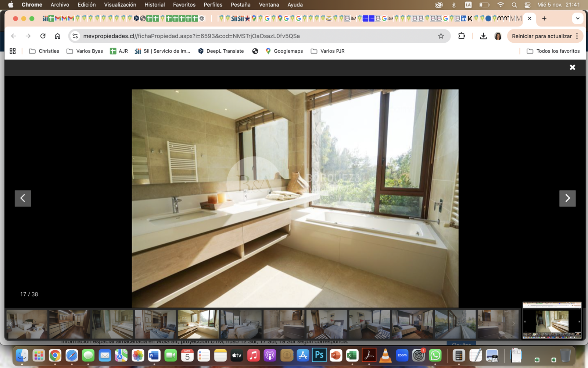Open Adobe Acrobat from the Dock
The image size is (588, 368).
[x=369, y=355]
